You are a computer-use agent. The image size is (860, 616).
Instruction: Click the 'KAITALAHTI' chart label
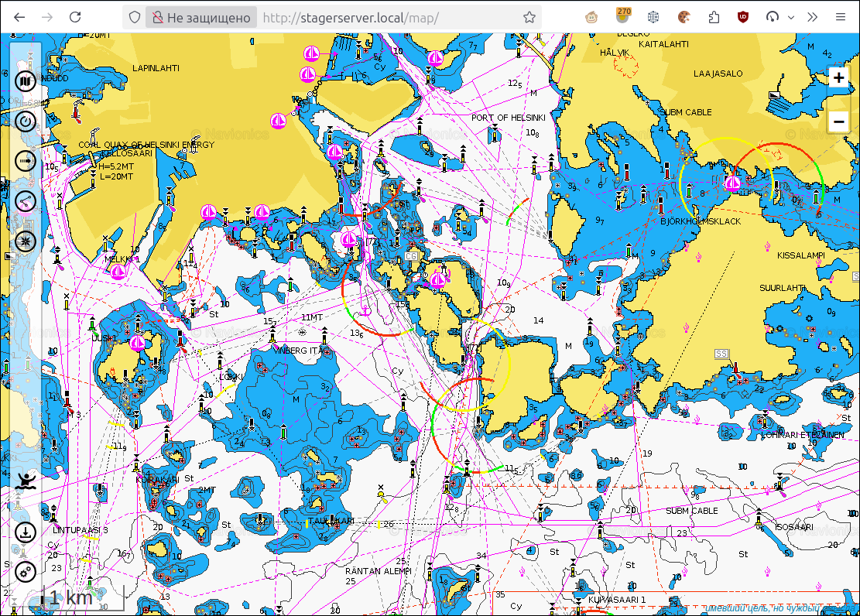point(663,44)
